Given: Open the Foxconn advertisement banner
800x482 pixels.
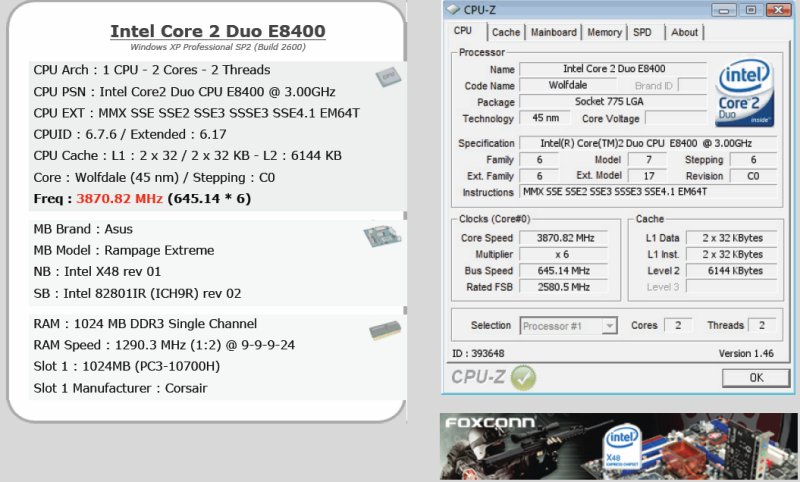Looking at the screenshot, I should coord(620,446).
